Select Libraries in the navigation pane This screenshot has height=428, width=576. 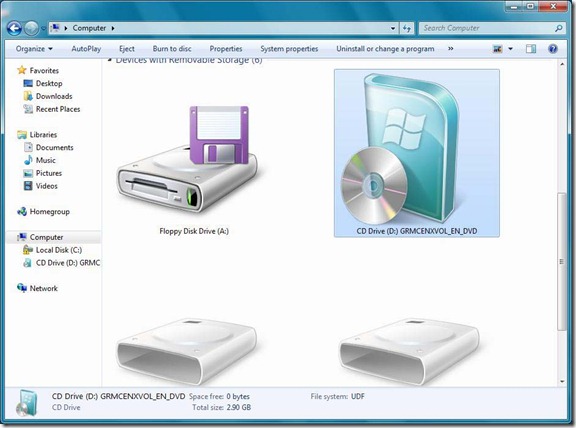point(43,134)
